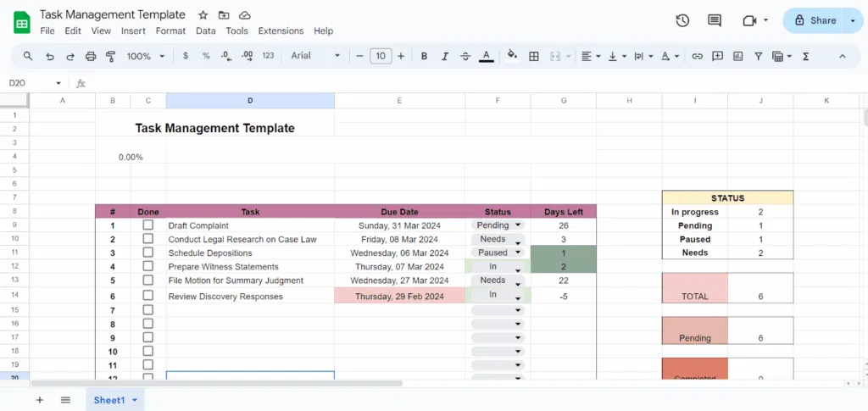
Task: Check Done box in row numbered 7
Action: point(147,310)
